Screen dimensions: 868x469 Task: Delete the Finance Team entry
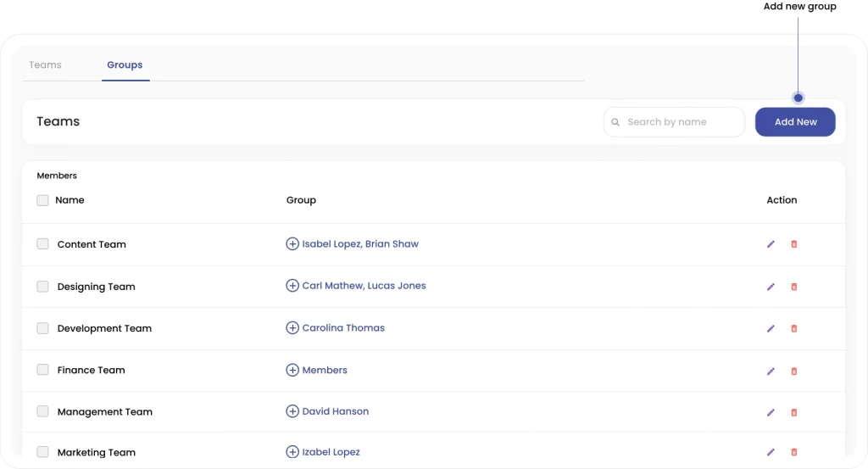click(793, 371)
